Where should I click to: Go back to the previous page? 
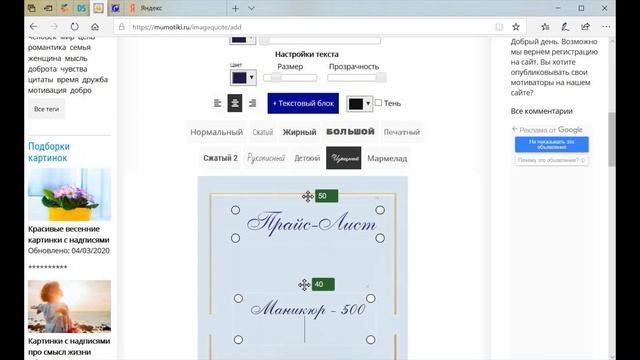[x=33, y=27]
